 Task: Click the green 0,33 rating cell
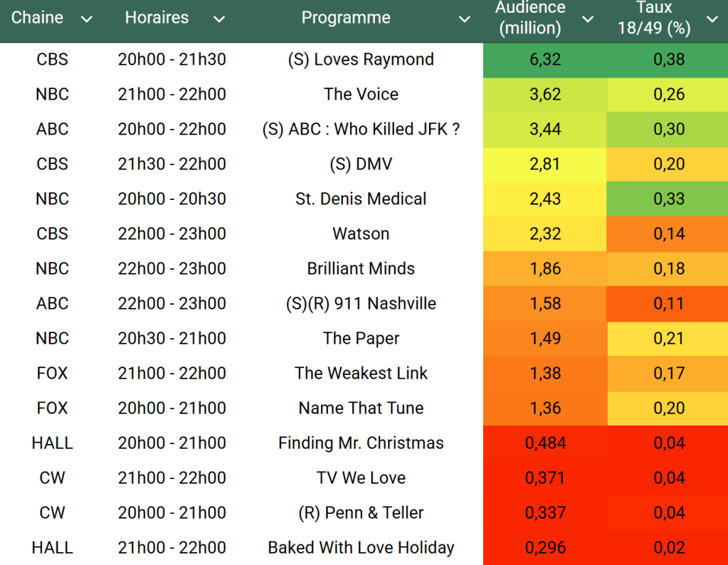point(668,199)
